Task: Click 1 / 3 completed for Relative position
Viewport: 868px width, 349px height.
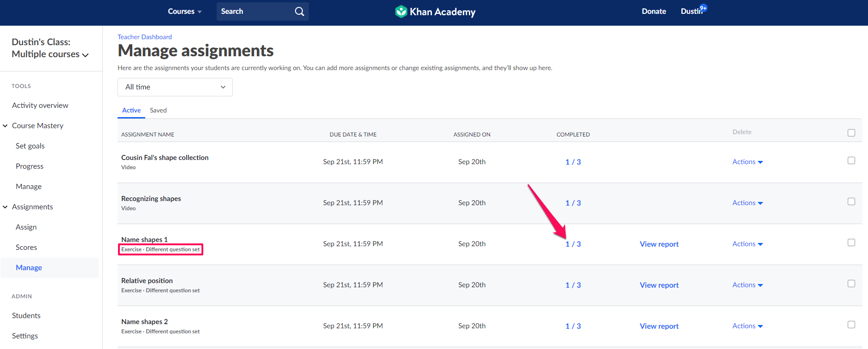Action: coord(573,285)
